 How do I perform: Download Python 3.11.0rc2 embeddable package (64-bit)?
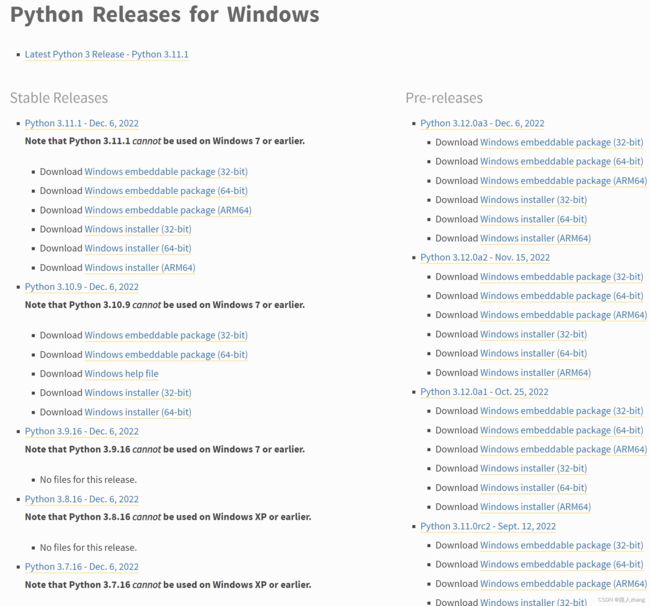click(x=561, y=565)
